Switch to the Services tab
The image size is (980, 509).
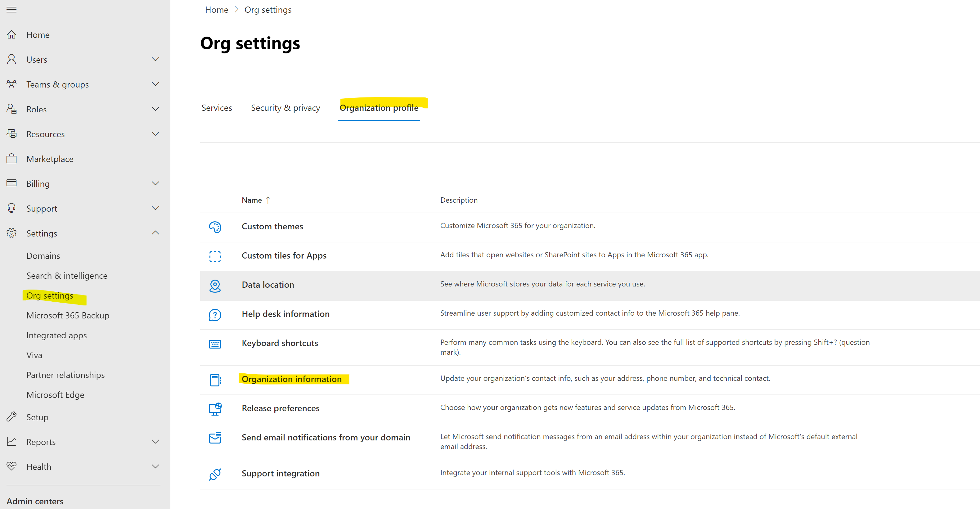tap(216, 108)
